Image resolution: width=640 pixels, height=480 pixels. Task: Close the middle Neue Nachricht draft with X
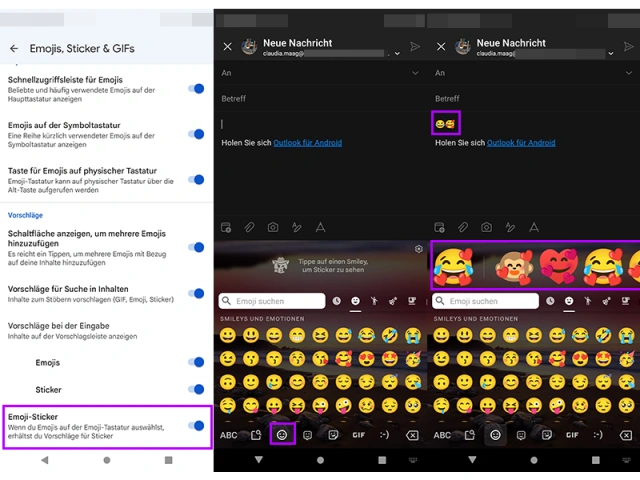point(227,47)
